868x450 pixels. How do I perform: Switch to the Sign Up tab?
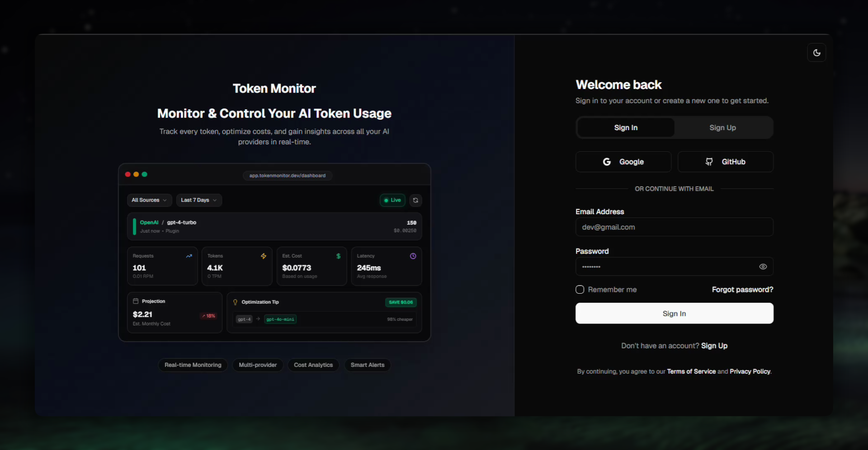pyautogui.click(x=722, y=127)
